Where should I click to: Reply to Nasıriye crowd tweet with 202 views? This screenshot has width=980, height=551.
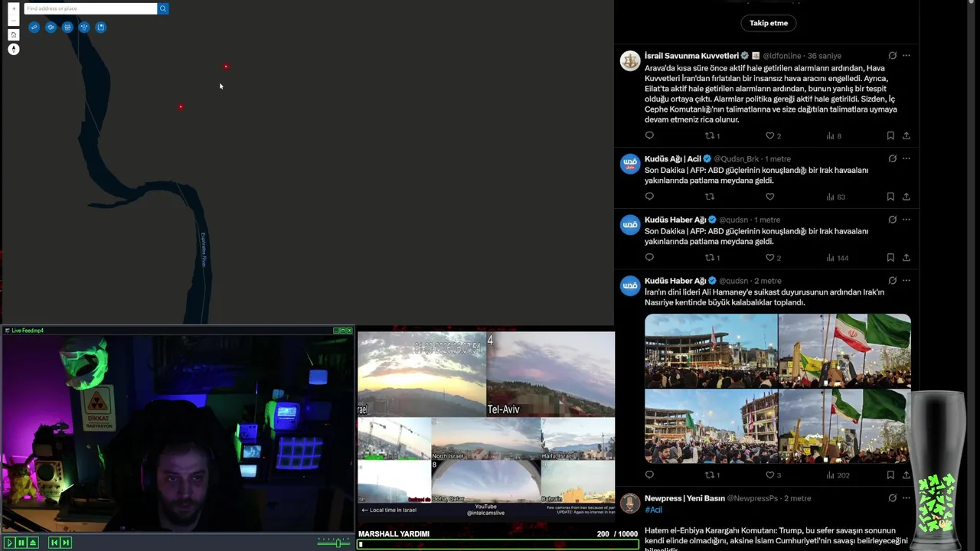649,475
